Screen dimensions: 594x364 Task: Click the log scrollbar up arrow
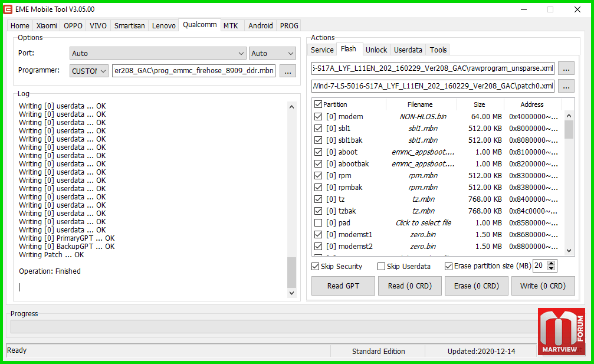(x=291, y=107)
